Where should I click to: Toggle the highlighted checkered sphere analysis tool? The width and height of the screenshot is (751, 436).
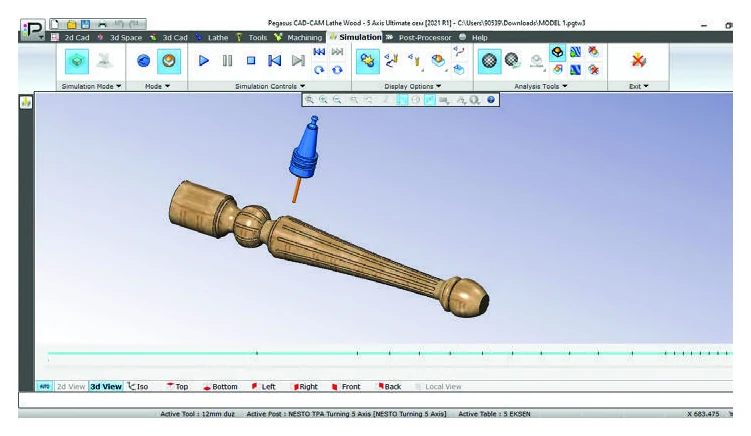tap(489, 61)
